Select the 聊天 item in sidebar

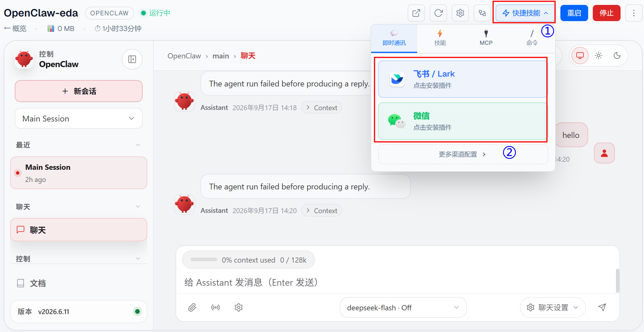79,230
